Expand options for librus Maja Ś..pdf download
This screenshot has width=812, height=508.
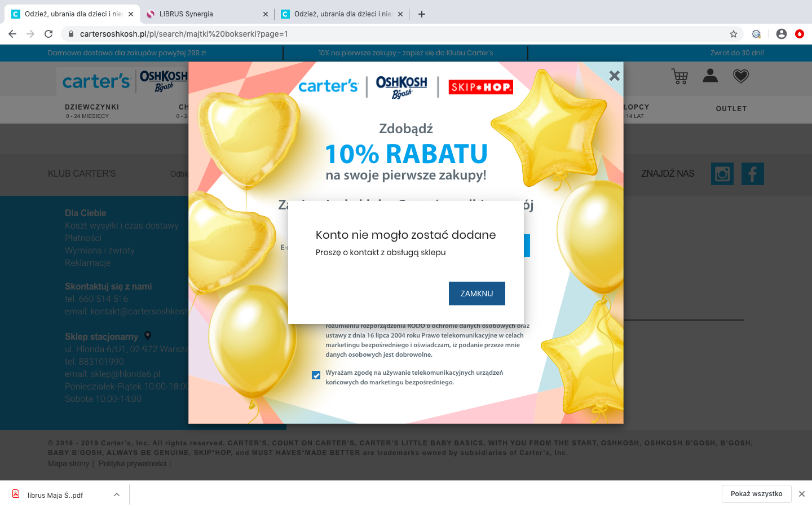pyautogui.click(x=117, y=495)
